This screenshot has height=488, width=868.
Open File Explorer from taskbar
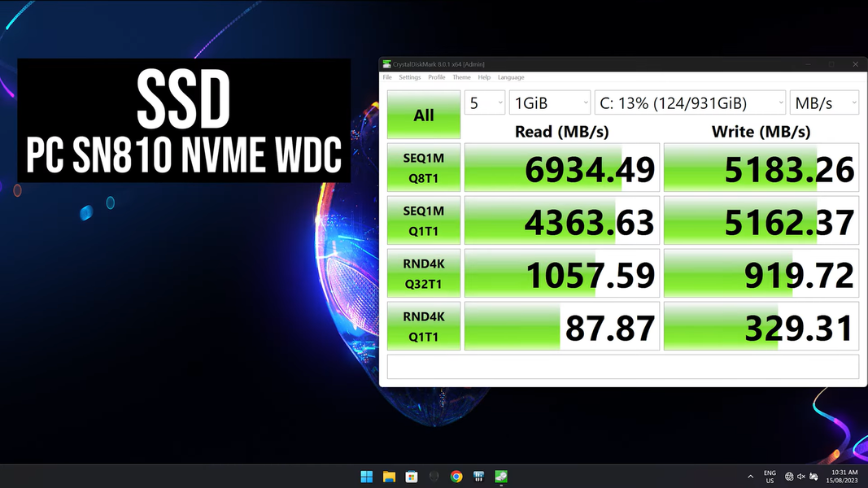(x=389, y=477)
